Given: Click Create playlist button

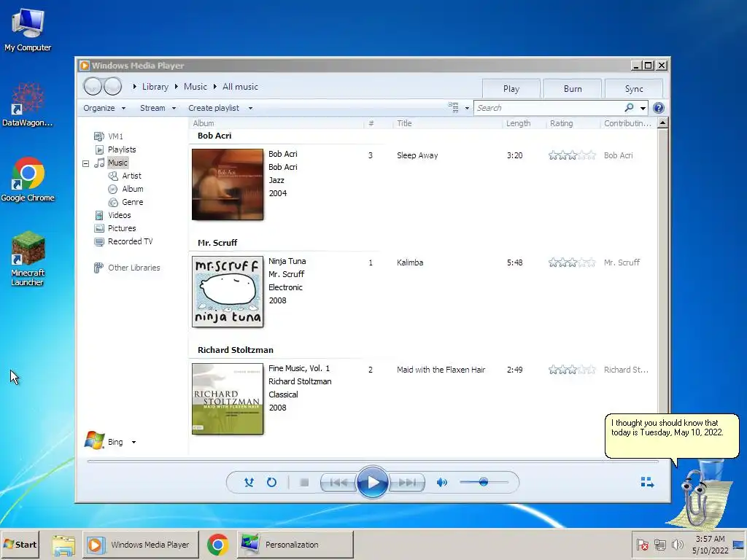Looking at the screenshot, I should coord(214,108).
